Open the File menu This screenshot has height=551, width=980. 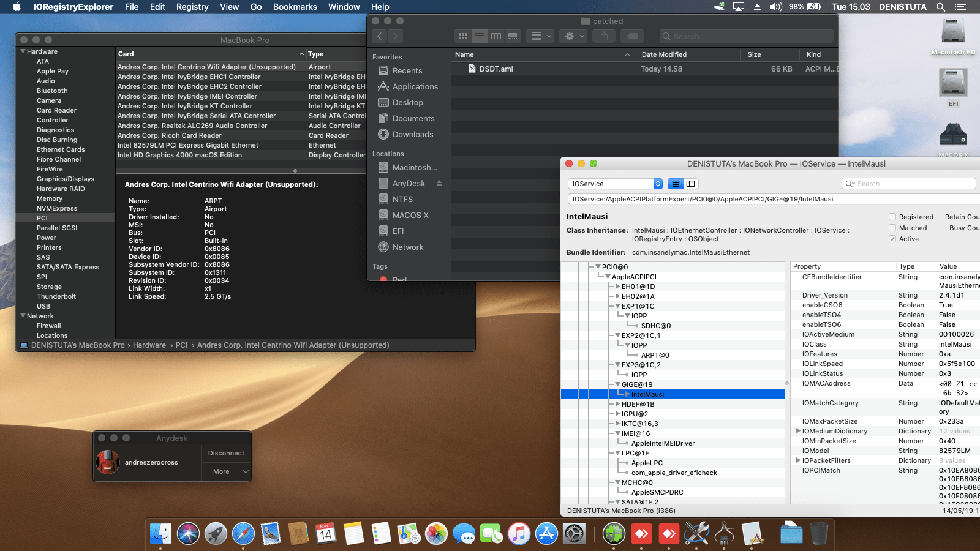pyautogui.click(x=132, y=7)
